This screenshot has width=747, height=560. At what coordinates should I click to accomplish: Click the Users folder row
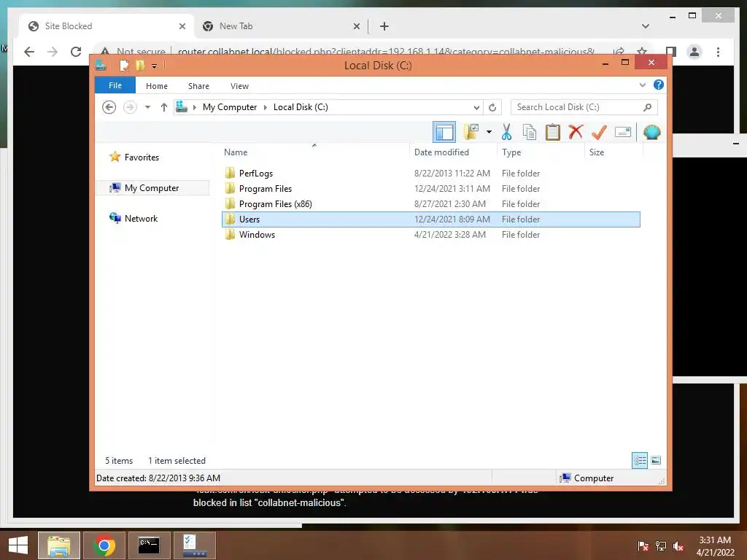pos(430,219)
